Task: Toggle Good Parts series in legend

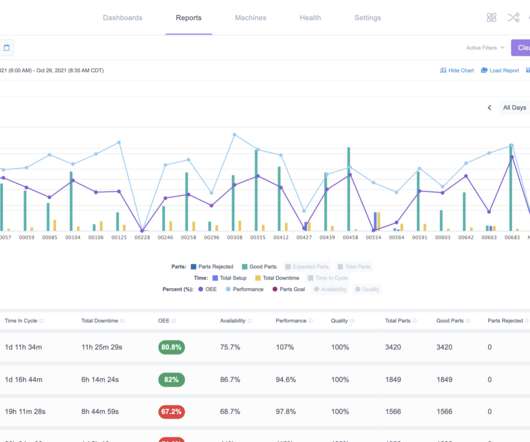Action: click(259, 267)
